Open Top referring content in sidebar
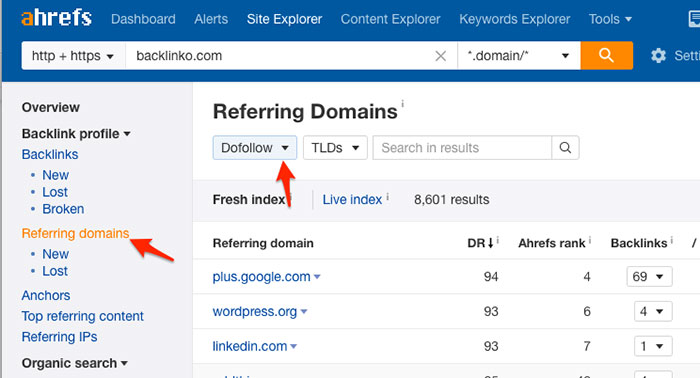Viewport: 700px width, 378px height. click(83, 316)
